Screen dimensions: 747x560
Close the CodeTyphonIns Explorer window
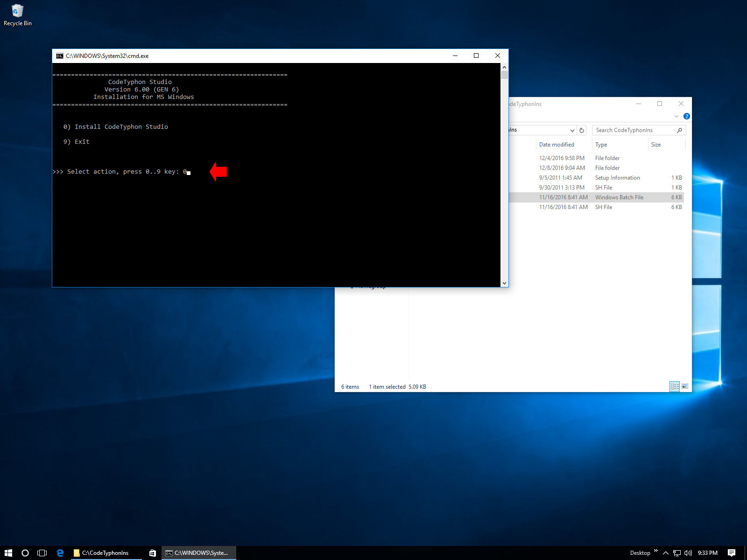(681, 104)
